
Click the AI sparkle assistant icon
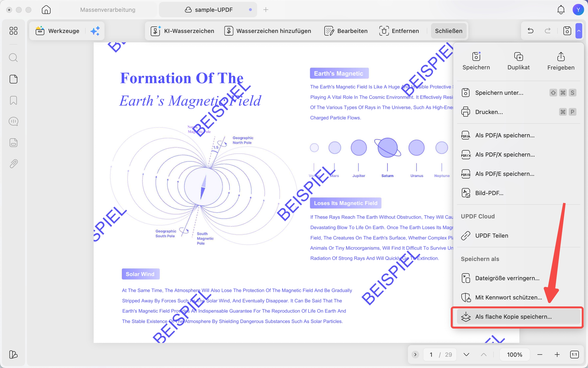pyautogui.click(x=95, y=31)
